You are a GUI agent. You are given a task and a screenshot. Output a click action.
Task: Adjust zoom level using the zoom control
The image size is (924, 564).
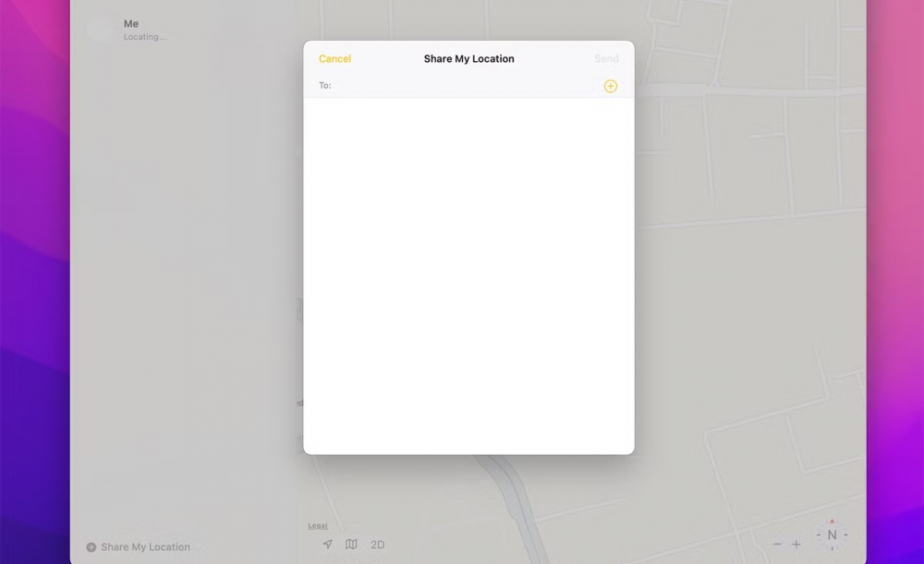point(787,545)
